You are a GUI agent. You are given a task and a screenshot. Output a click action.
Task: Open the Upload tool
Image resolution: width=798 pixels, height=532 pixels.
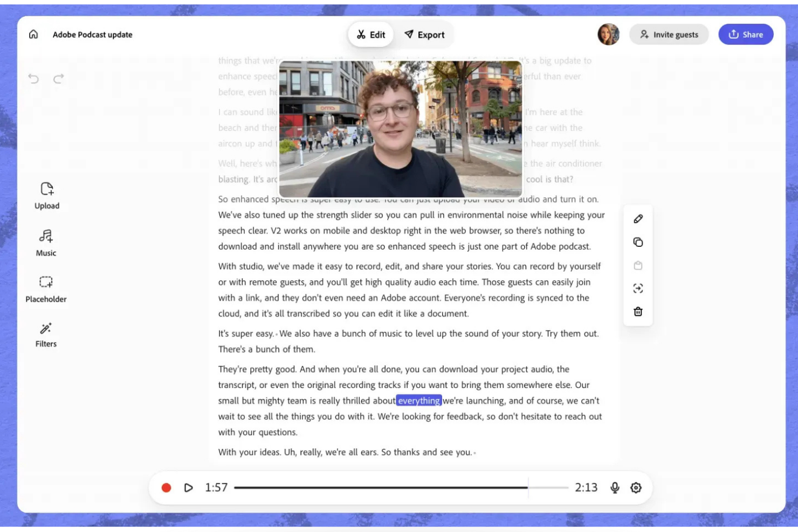(47, 196)
